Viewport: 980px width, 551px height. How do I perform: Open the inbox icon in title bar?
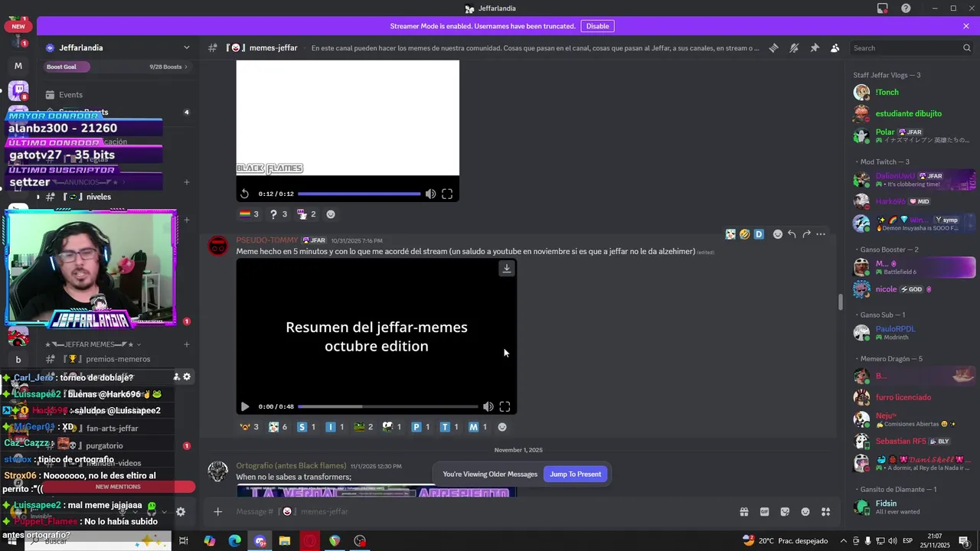click(x=882, y=8)
